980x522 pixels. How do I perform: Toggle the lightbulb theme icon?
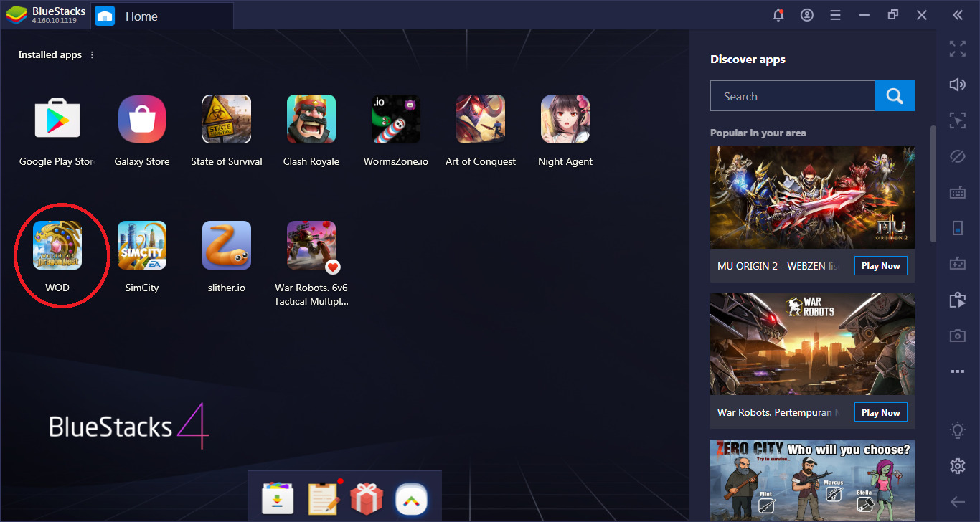click(x=958, y=430)
